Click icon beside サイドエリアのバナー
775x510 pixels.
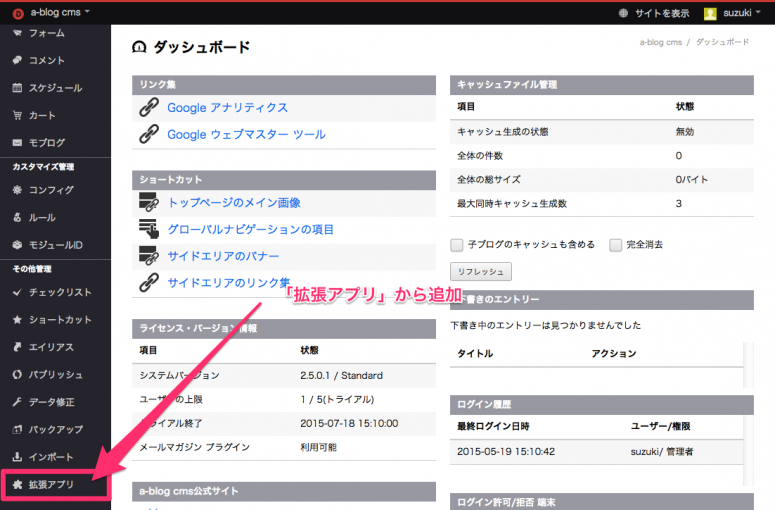tap(149, 255)
